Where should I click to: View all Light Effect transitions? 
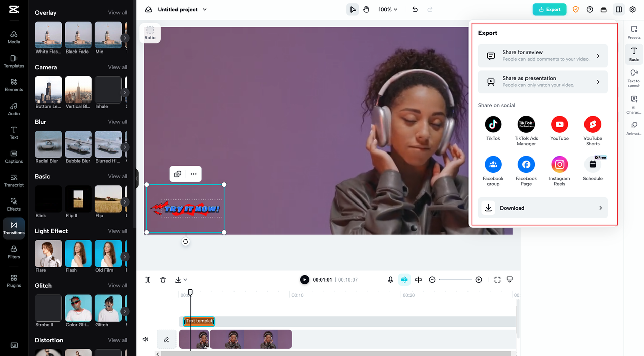(118, 231)
